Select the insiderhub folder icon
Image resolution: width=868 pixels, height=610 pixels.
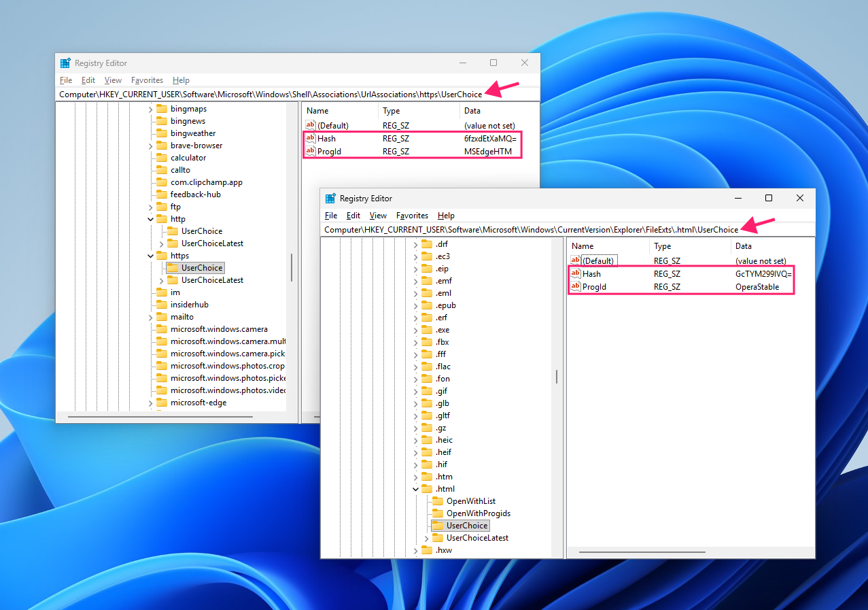(x=162, y=305)
